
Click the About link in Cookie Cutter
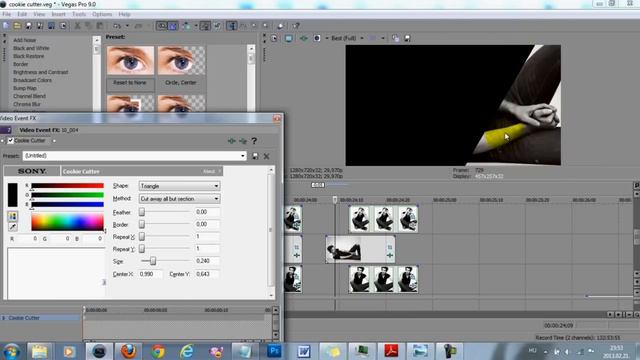coord(209,171)
